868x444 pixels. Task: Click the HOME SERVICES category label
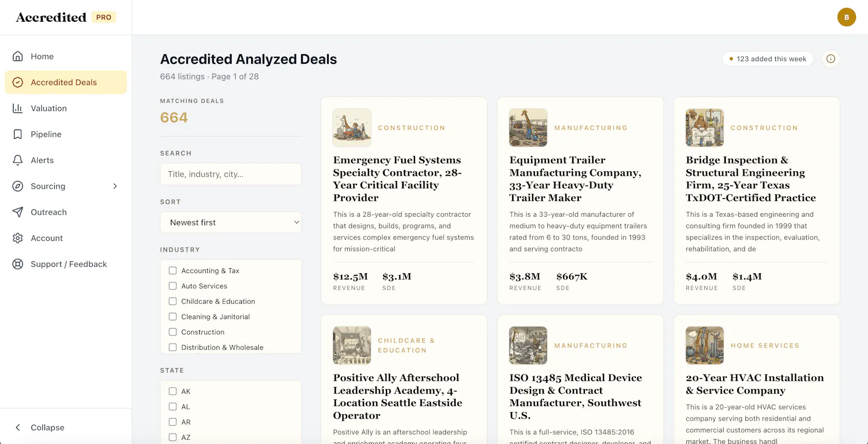pos(765,345)
